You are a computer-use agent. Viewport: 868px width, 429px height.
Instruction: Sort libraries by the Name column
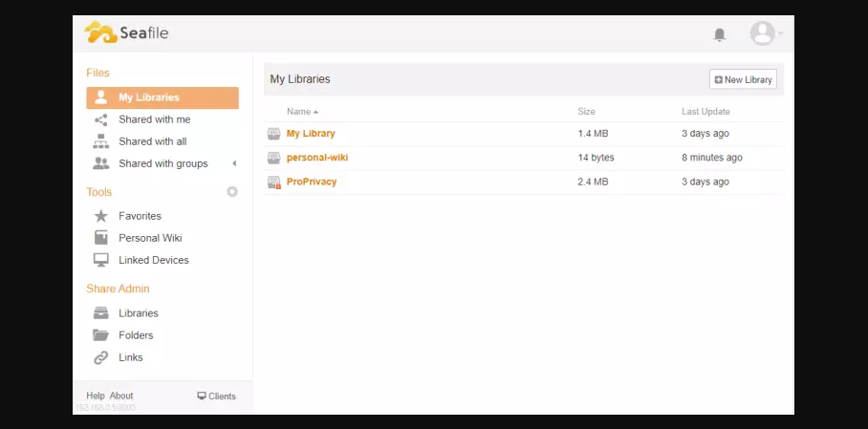pos(299,112)
